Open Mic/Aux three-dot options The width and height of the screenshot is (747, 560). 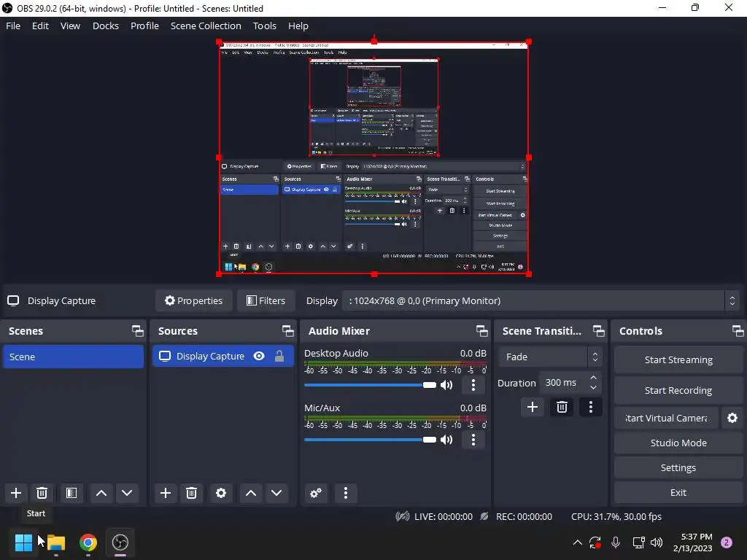pos(473,440)
